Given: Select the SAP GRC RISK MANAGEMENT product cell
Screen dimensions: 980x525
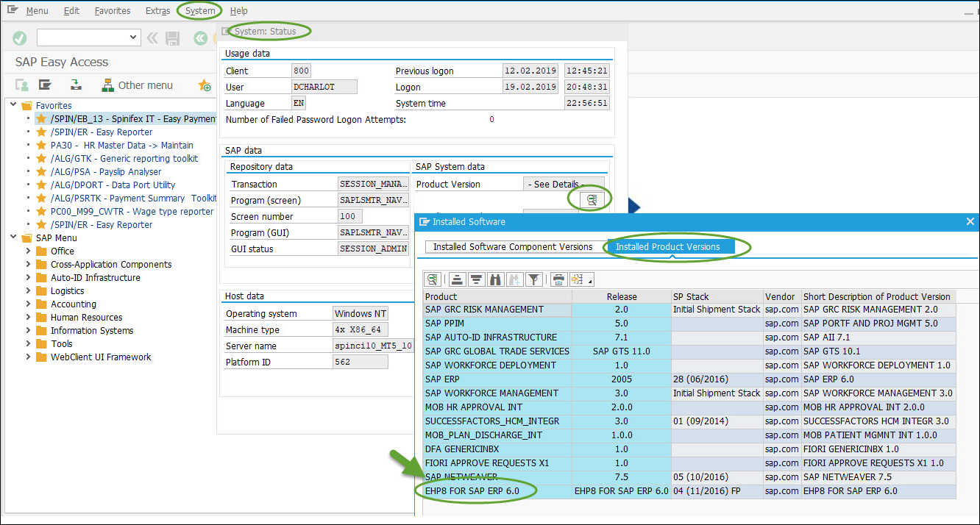Looking at the screenshot, I should point(497,310).
